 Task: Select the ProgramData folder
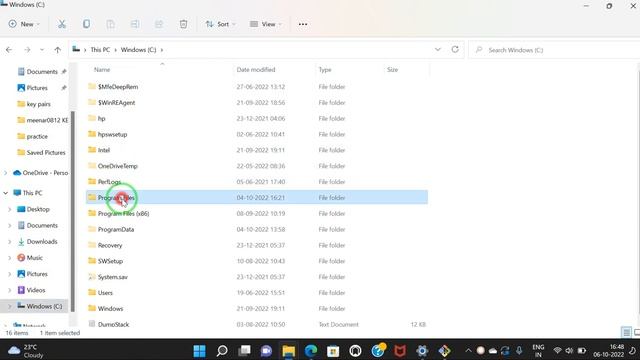[257, 229]
